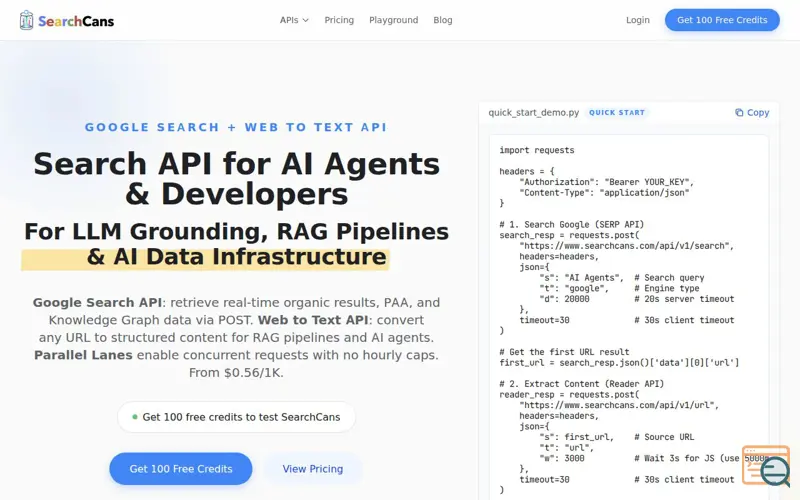Click '# 2. Extract Content (Reader API)' comment
The width and height of the screenshot is (800, 500).
coord(582,384)
